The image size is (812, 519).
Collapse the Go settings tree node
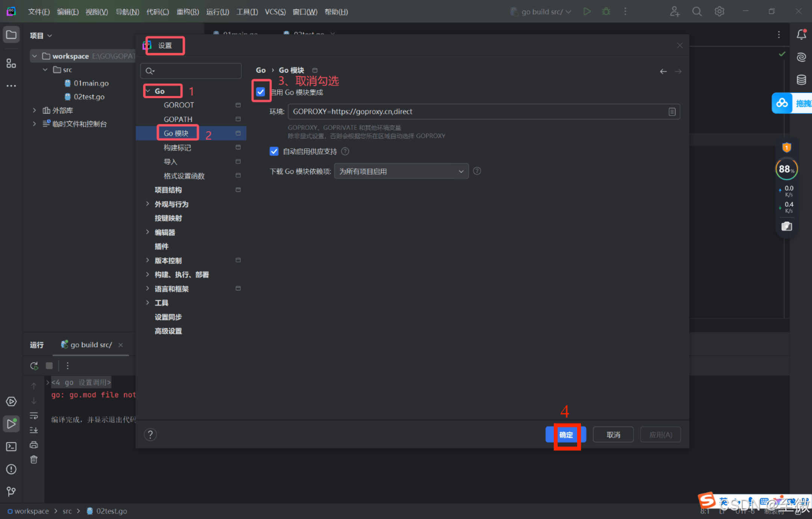[x=148, y=91]
